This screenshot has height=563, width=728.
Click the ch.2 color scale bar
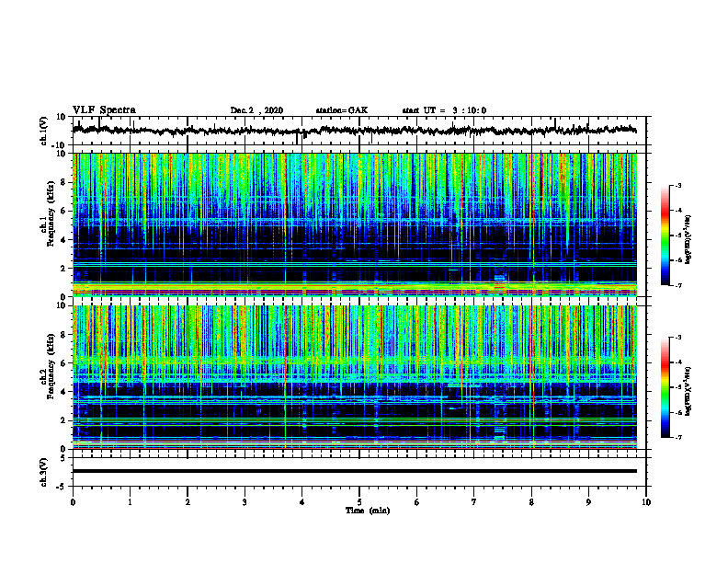[x=665, y=387]
